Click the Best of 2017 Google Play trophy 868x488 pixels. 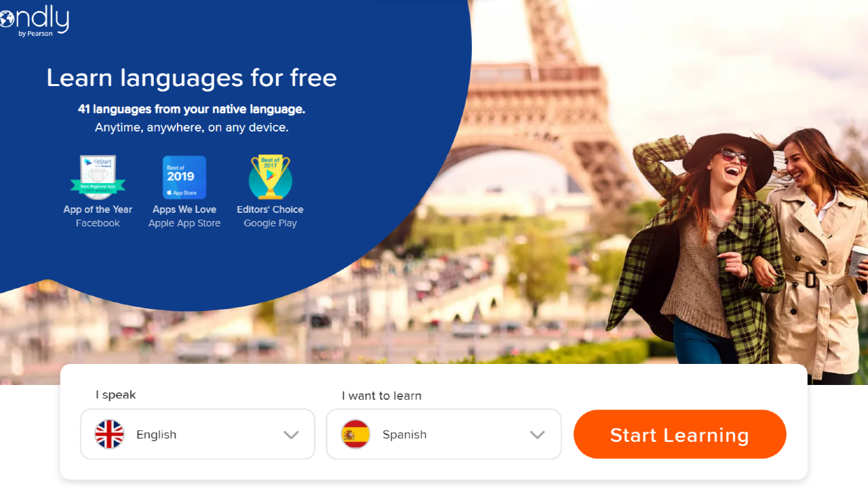[x=271, y=177]
